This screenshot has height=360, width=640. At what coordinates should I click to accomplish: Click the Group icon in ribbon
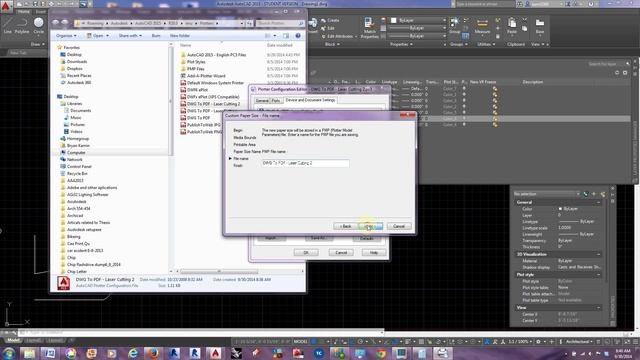pyautogui.click(x=454, y=25)
